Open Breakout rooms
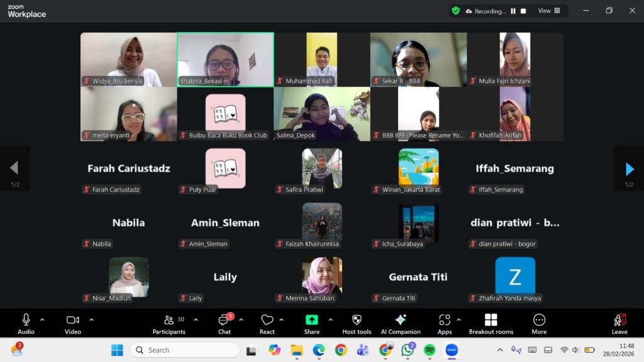Screen dimensions: 644x362 [x=491, y=323]
